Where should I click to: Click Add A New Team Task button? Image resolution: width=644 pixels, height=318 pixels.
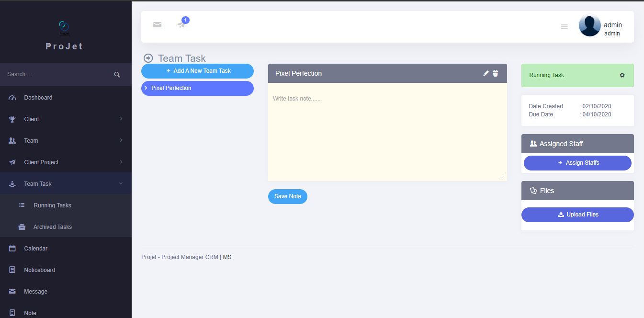pyautogui.click(x=197, y=71)
